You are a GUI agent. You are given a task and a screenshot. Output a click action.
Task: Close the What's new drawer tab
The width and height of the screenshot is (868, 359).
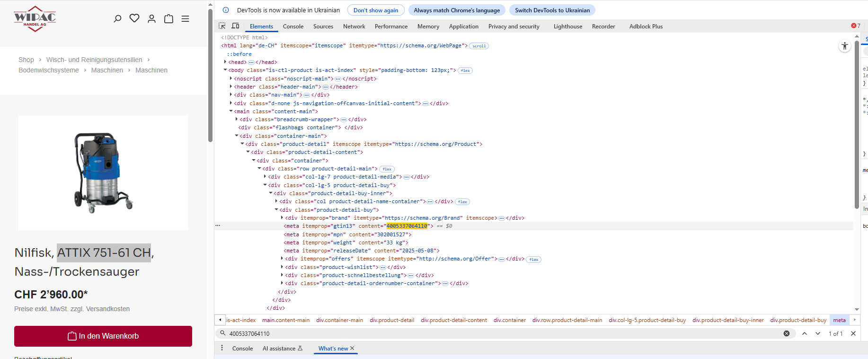352,348
